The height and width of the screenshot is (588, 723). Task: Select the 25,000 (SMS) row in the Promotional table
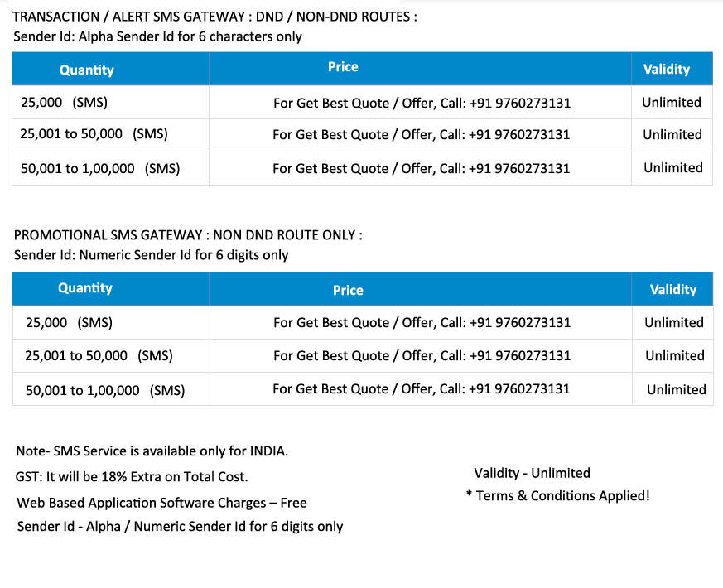coord(69,322)
